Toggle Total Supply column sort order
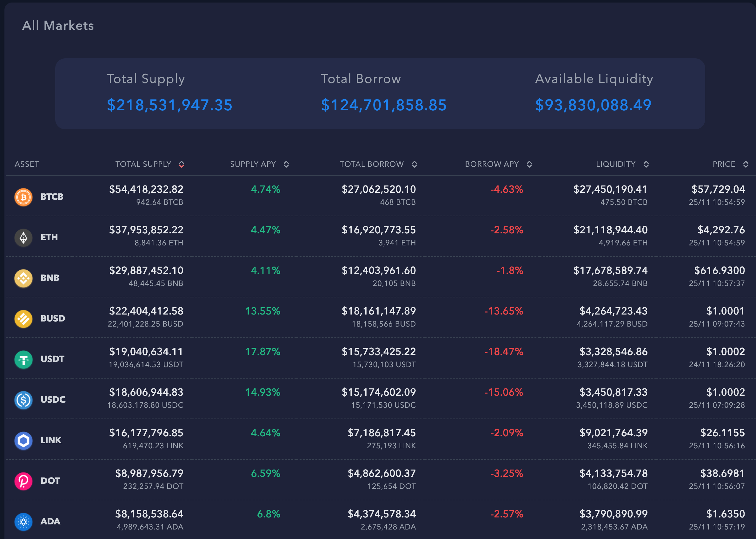756x539 pixels. click(182, 164)
